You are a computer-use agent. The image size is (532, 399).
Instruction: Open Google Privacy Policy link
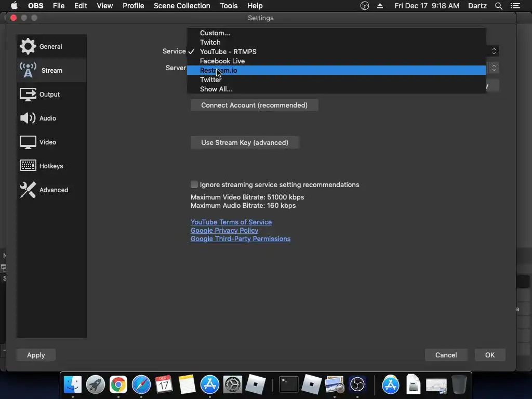pos(224,230)
